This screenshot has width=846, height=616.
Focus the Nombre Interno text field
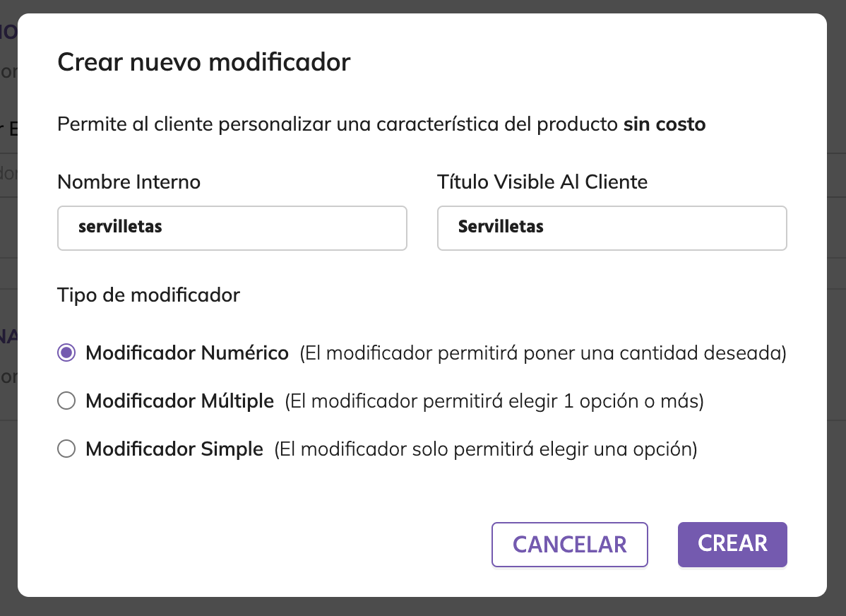[232, 227]
